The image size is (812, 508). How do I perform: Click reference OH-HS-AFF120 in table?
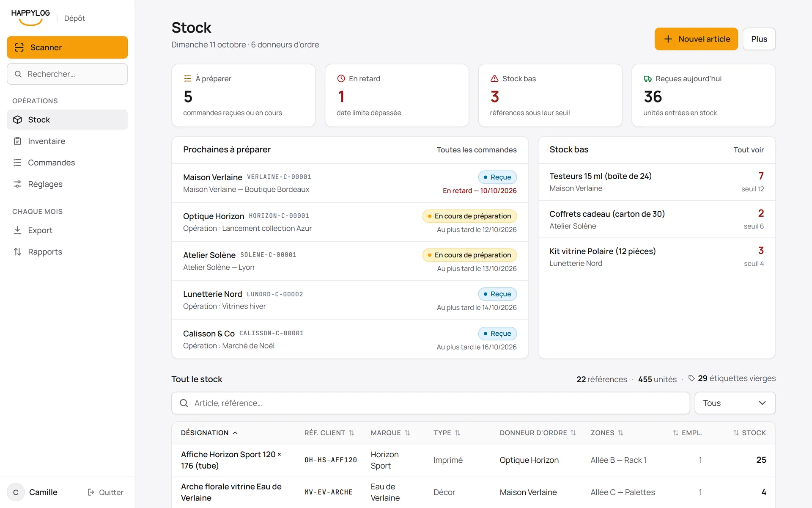331,460
